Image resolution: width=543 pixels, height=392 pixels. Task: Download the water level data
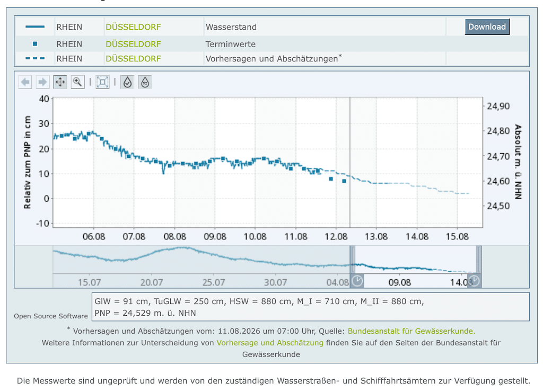487,26
